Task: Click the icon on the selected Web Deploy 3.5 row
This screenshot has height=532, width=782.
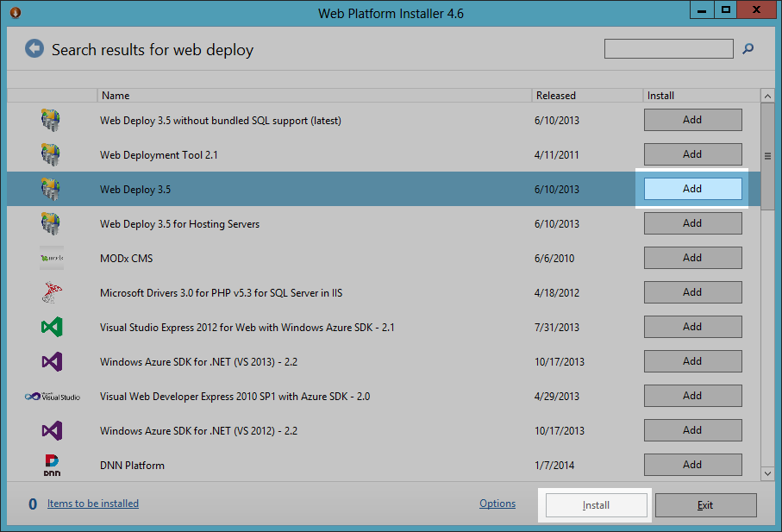Action: pos(51,189)
